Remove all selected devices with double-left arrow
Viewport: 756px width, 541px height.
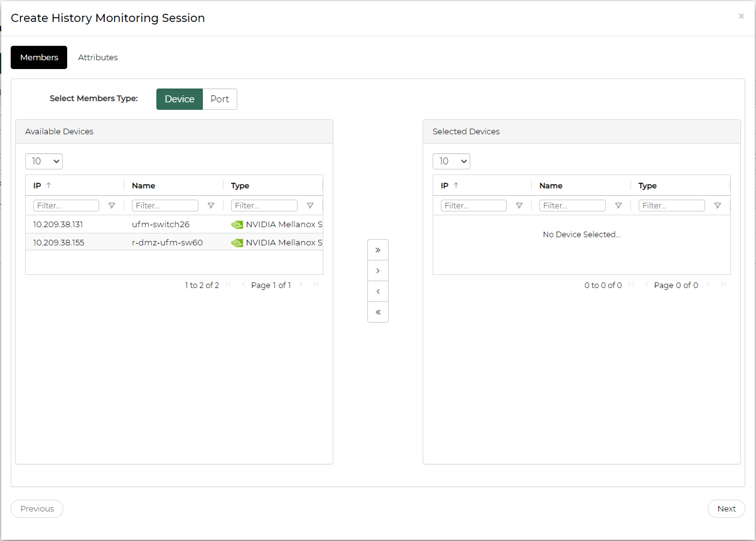(378, 312)
